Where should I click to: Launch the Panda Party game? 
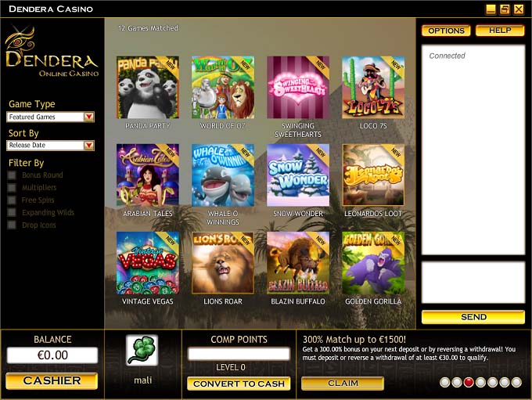(148, 87)
